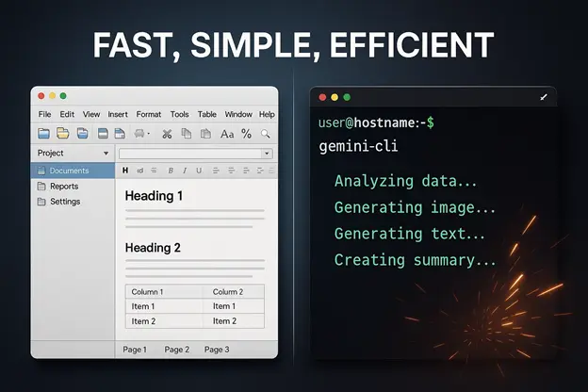Click the first alignment icon after U

click(x=216, y=171)
